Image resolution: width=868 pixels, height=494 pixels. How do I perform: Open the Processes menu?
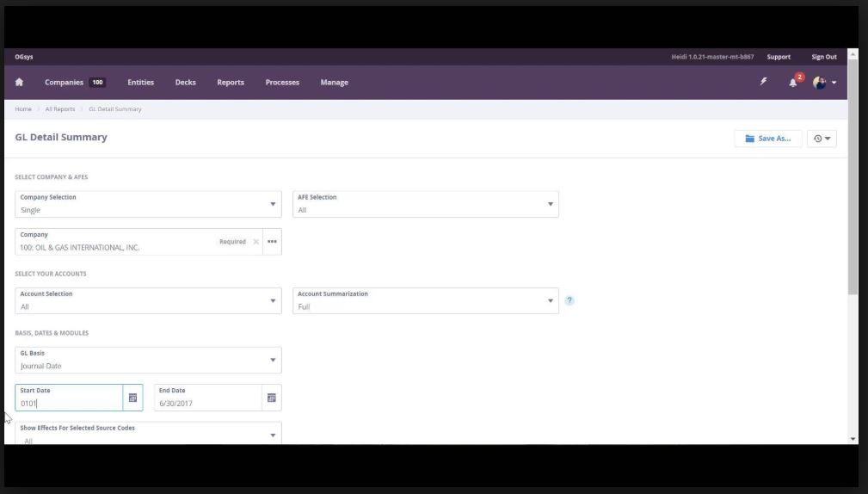[x=282, y=82]
